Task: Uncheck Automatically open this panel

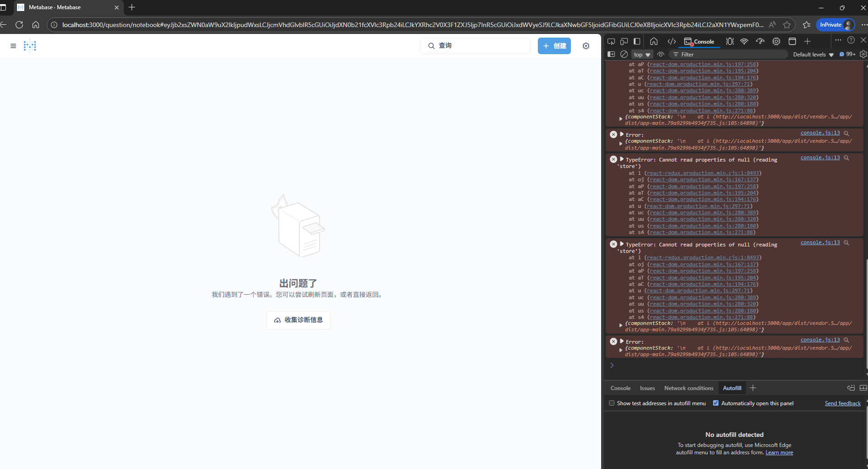Action: pos(716,403)
